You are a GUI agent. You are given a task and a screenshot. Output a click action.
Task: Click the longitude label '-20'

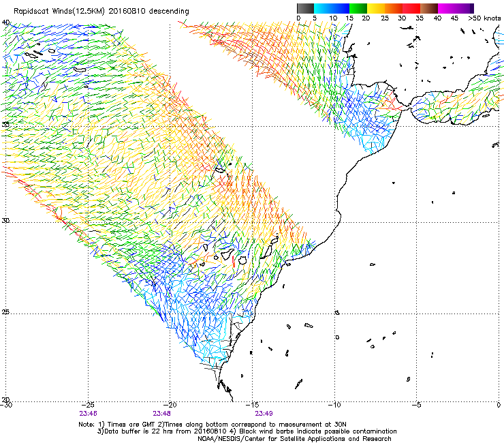pyautogui.click(x=170, y=405)
